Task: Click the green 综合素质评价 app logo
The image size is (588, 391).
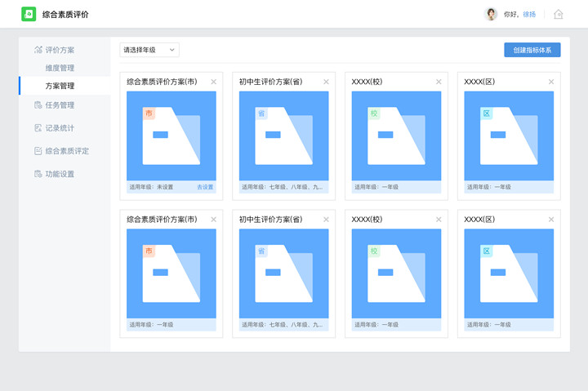Action: [29, 14]
